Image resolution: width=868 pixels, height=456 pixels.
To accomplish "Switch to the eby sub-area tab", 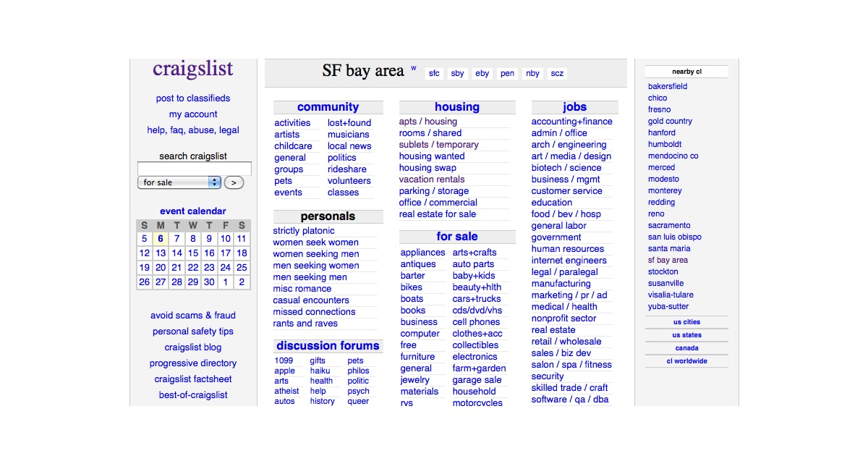I will pos(482,73).
